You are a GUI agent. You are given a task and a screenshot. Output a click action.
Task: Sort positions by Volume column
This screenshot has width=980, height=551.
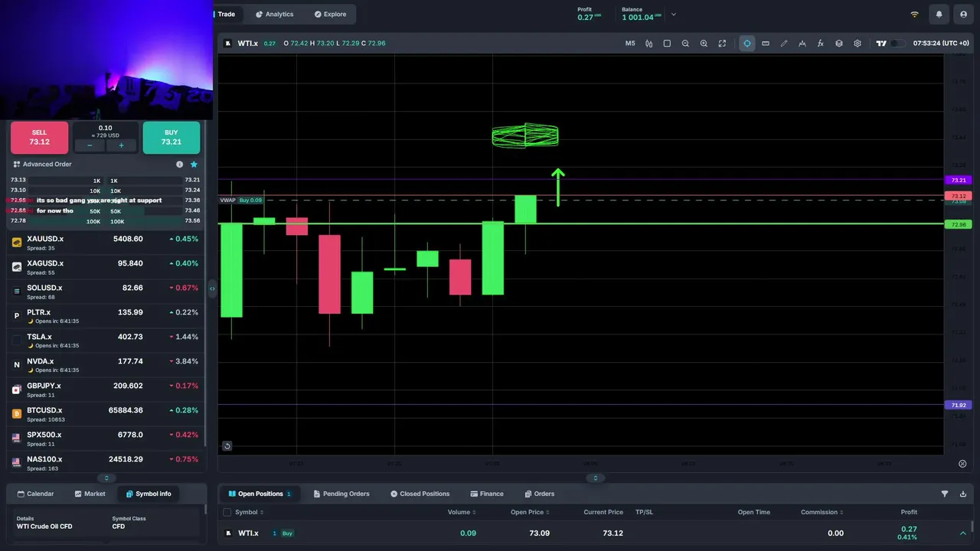tap(462, 513)
